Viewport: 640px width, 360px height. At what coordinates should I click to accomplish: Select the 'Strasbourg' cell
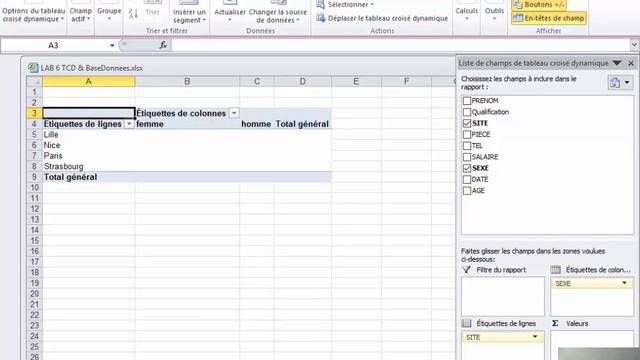[89, 166]
